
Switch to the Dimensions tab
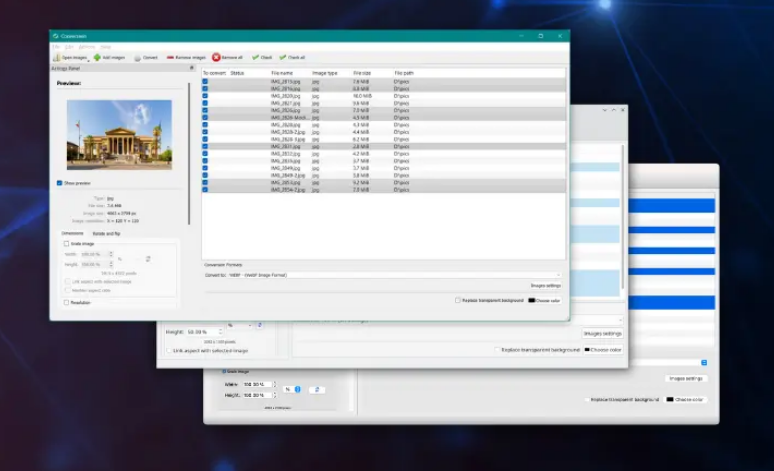tap(73, 234)
